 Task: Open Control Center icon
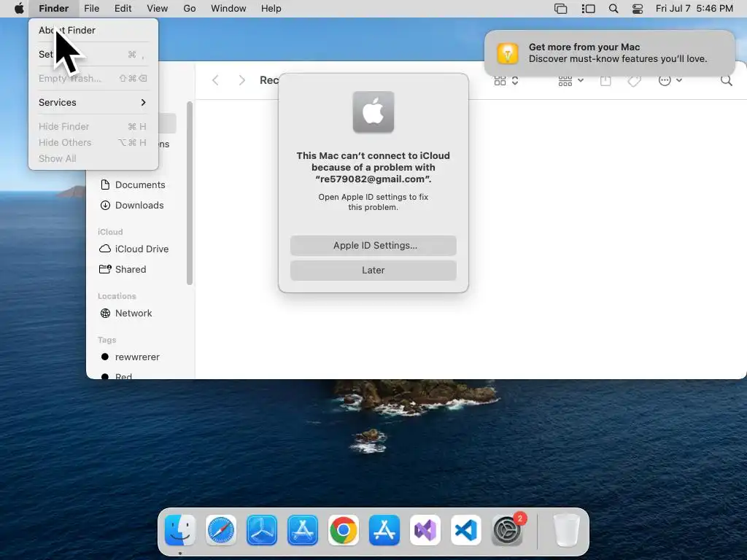point(638,9)
